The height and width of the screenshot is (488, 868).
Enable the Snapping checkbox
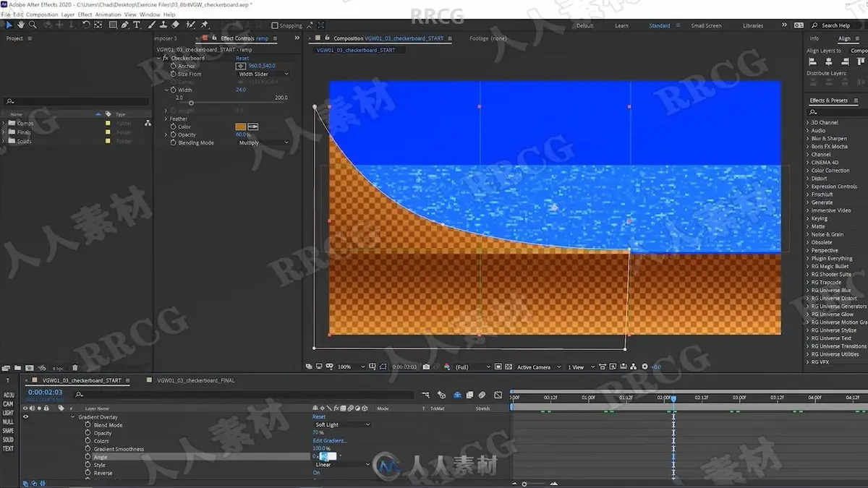click(x=275, y=25)
